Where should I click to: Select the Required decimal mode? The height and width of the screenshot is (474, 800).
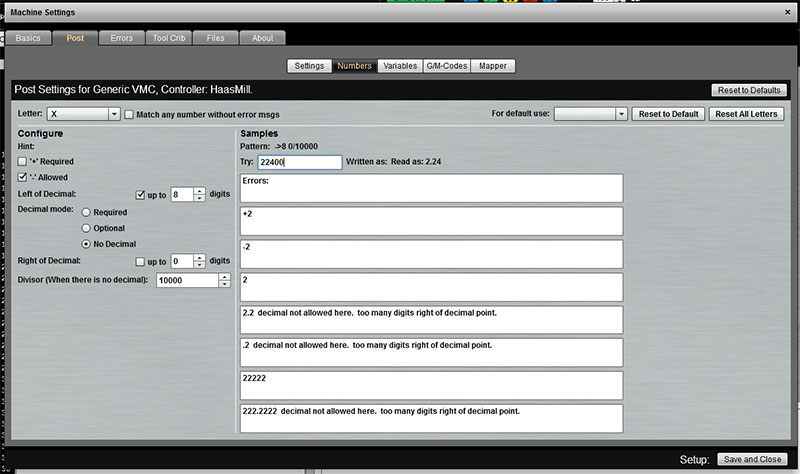86,212
